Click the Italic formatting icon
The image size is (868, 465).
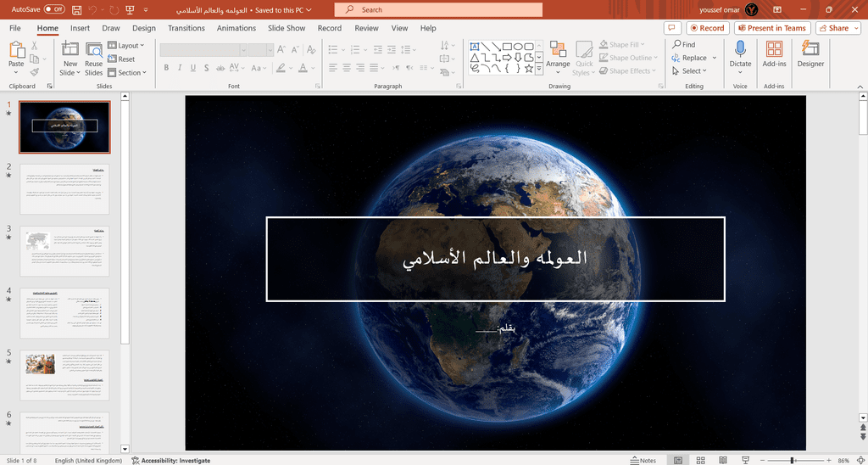click(x=180, y=68)
